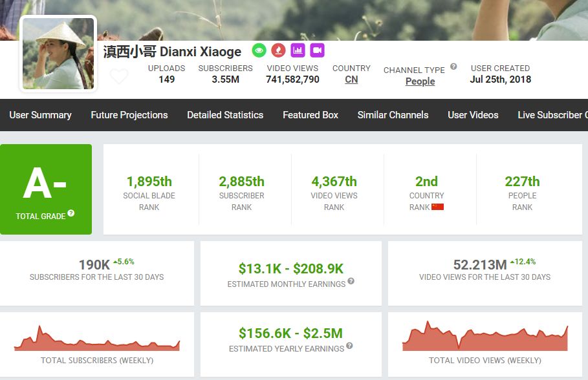The height and width of the screenshot is (380, 588).
Task: Click the 190K subscribers last 30 days value
Action: point(94,265)
